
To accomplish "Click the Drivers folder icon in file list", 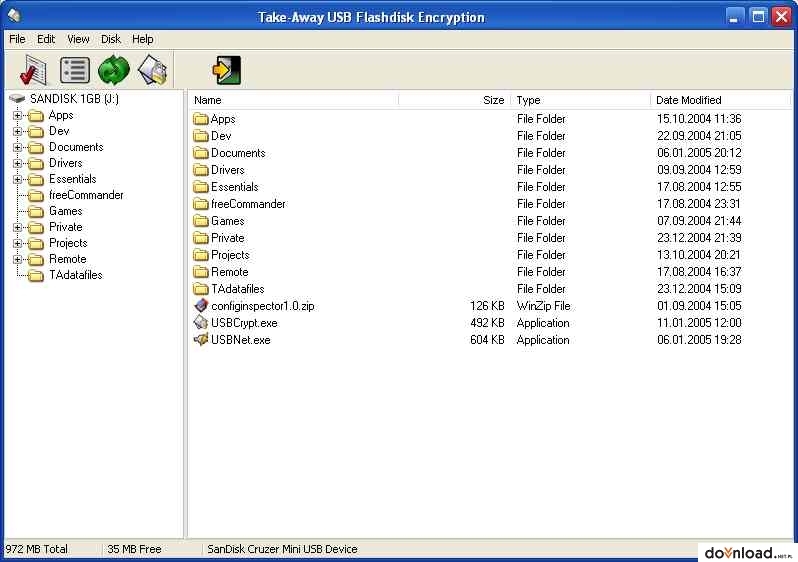I will (x=201, y=170).
